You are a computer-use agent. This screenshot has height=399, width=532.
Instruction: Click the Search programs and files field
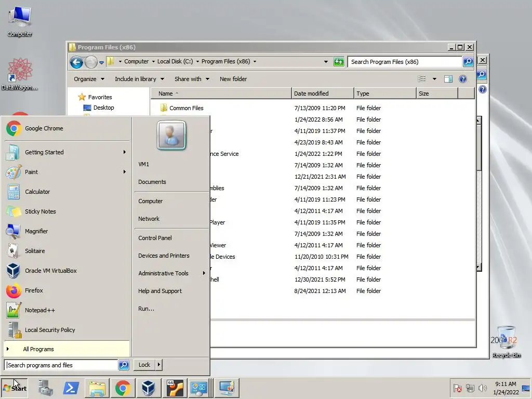click(x=61, y=365)
